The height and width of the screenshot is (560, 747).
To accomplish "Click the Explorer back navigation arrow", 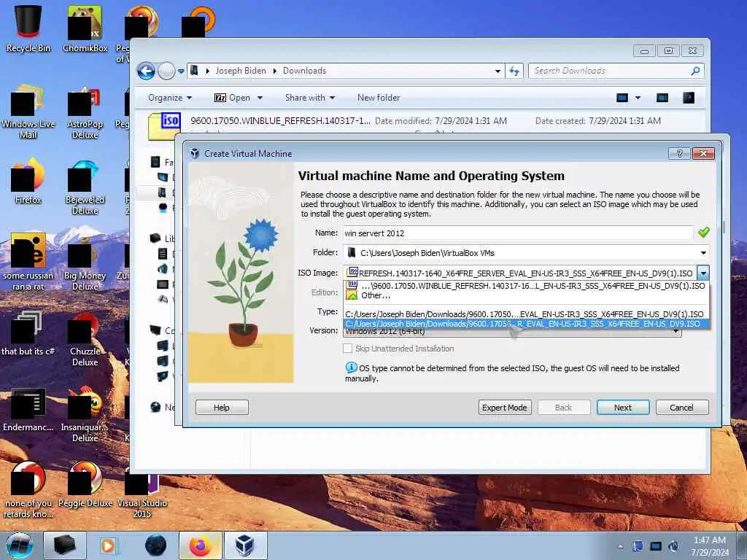I will (x=146, y=71).
